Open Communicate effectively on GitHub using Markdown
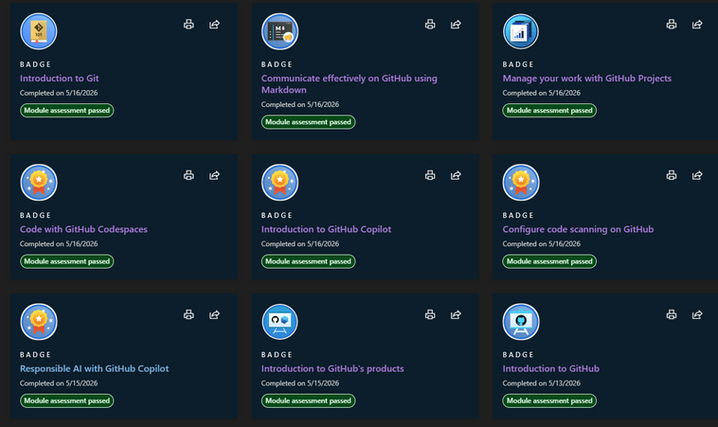718x427 pixels. (x=349, y=84)
